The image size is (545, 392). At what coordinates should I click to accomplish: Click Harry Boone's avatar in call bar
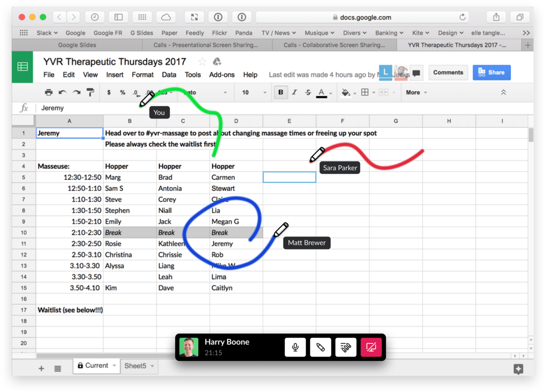click(188, 347)
